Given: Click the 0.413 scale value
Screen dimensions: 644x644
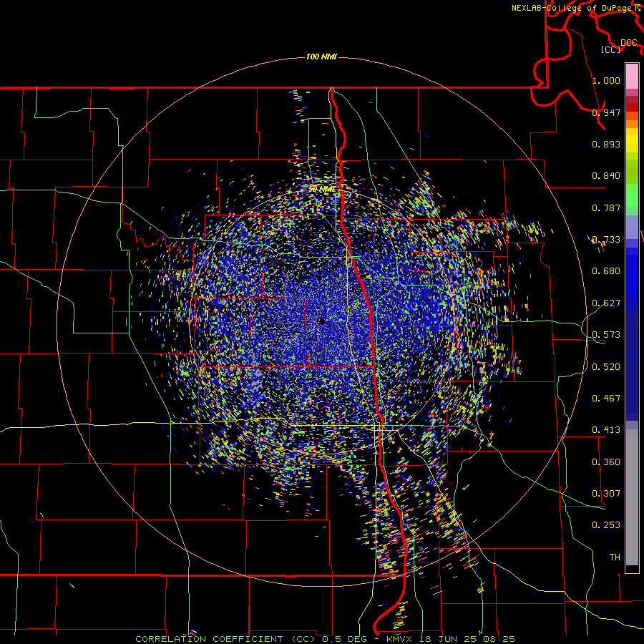Looking at the screenshot, I should click(x=606, y=430).
